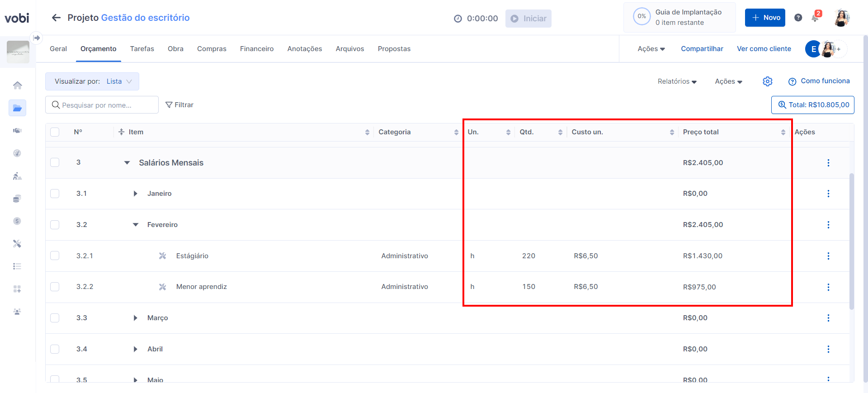Open the Como funciona help link
Screen dimensions: 868x393
click(x=819, y=81)
